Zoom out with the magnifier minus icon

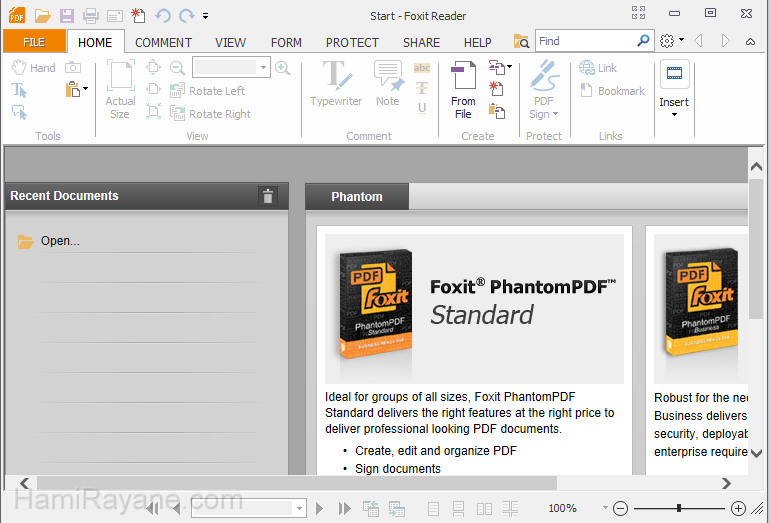(177, 68)
